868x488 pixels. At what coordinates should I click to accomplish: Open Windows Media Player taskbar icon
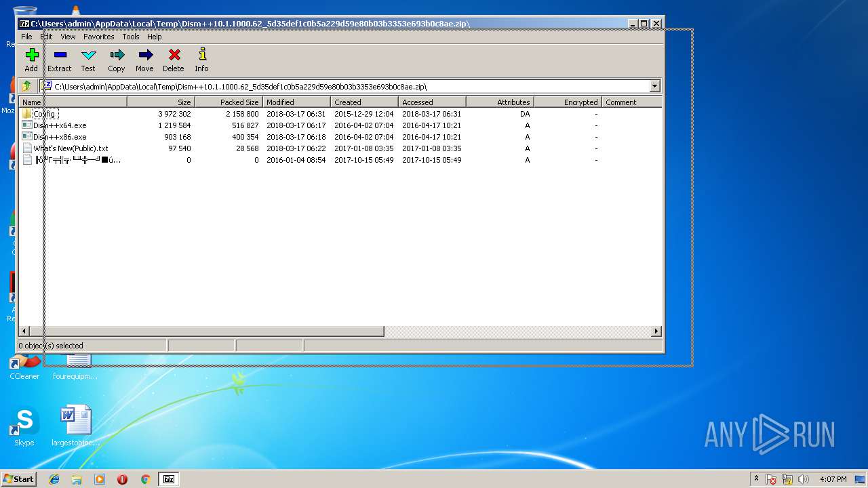coord(100,479)
